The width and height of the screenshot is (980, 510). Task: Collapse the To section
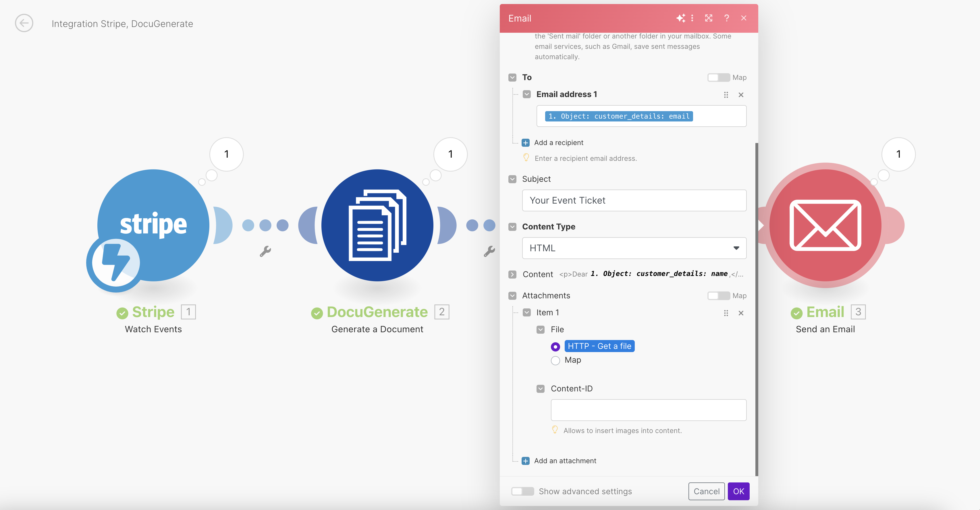pyautogui.click(x=512, y=78)
